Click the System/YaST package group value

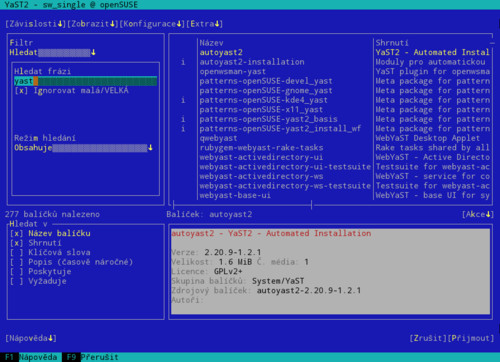278,281
